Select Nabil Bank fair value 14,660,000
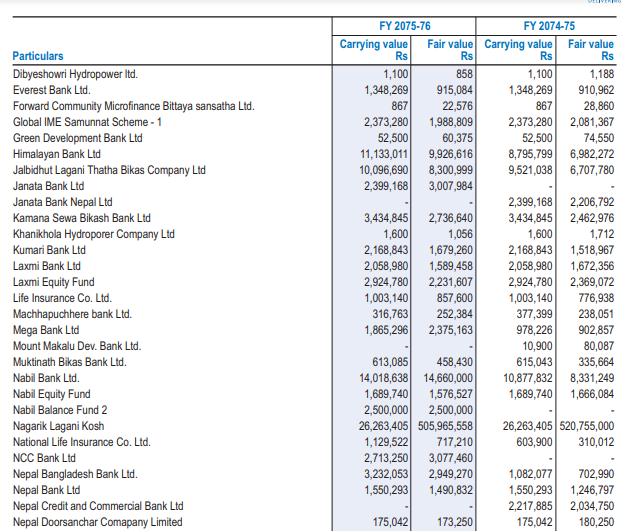The image size is (621, 531). click(443, 378)
